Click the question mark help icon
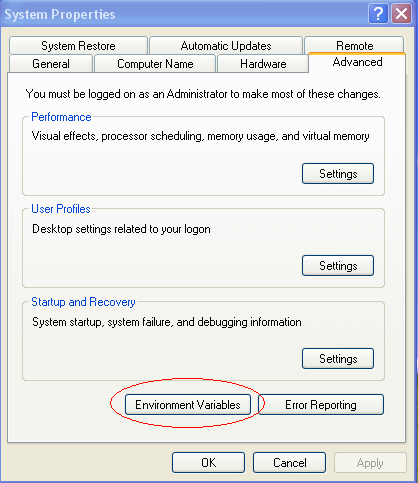The width and height of the screenshot is (418, 483). point(378,14)
